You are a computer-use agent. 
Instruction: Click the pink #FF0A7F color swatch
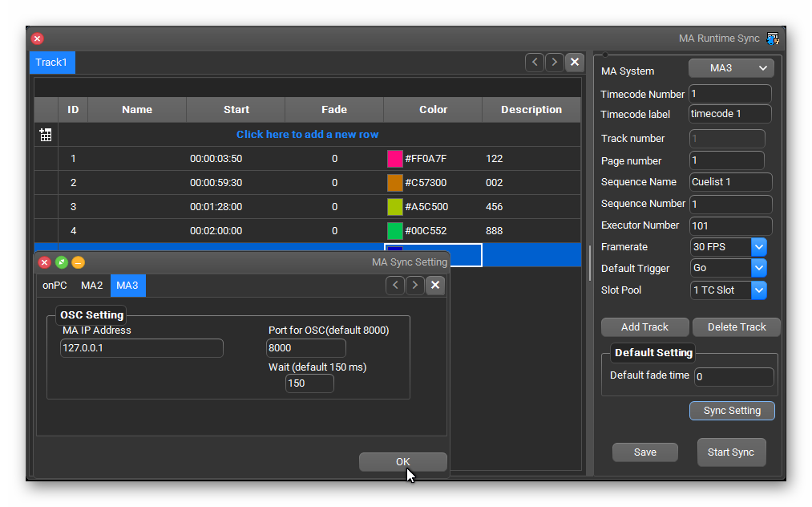395,159
